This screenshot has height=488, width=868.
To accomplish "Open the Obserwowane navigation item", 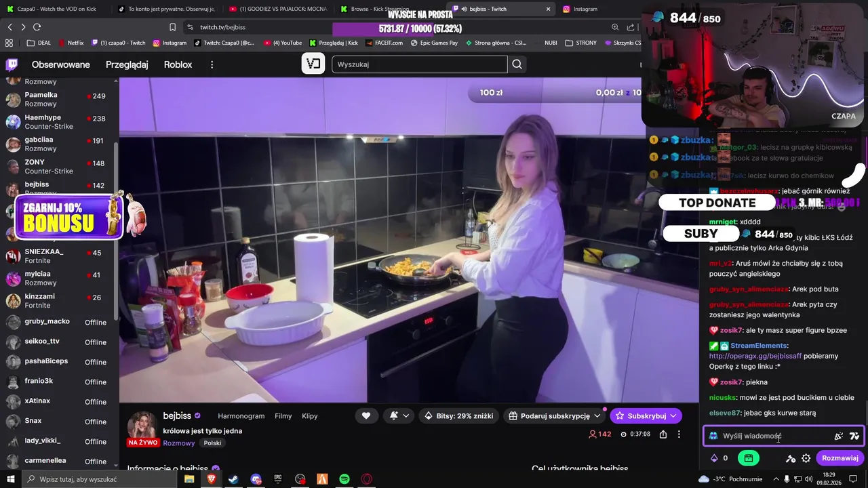I will coord(61,64).
